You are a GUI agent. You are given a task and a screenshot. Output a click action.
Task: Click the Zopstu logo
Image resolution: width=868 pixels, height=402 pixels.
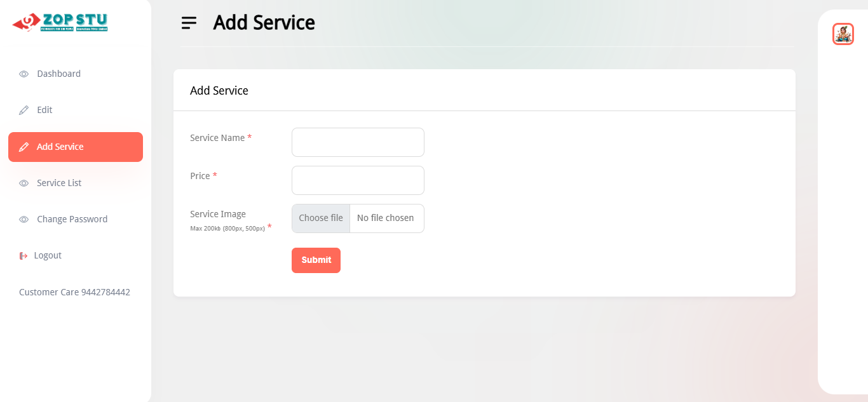tap(60, 22)
